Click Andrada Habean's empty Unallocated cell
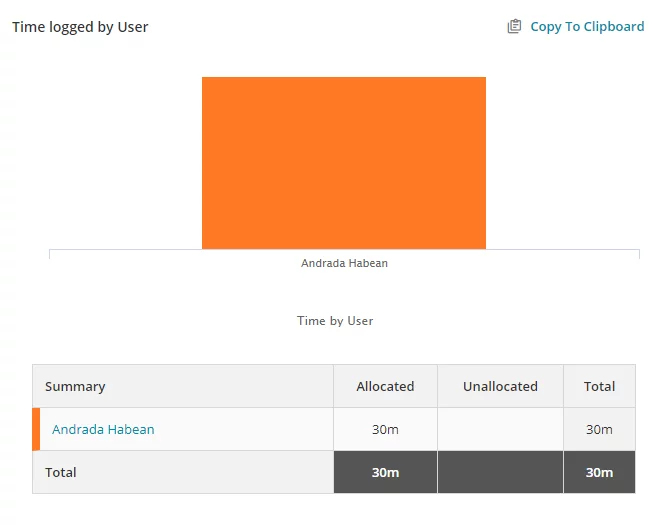 500,429
